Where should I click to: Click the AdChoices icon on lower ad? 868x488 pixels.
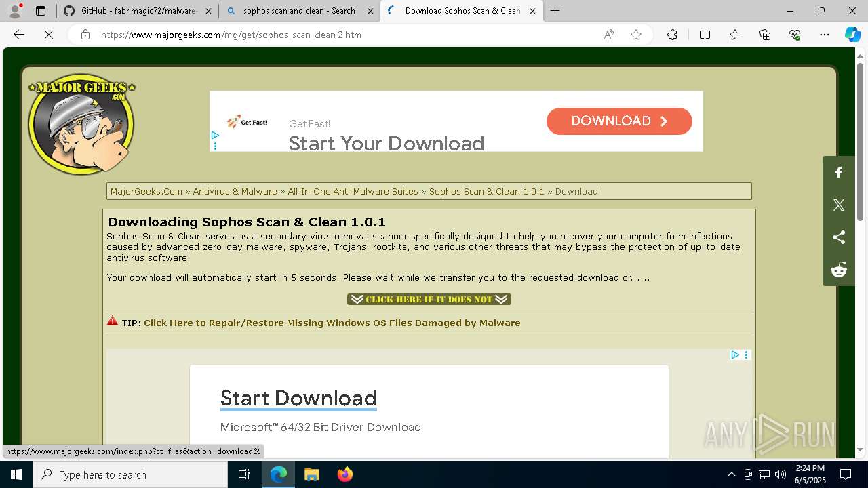click(734, 354)
